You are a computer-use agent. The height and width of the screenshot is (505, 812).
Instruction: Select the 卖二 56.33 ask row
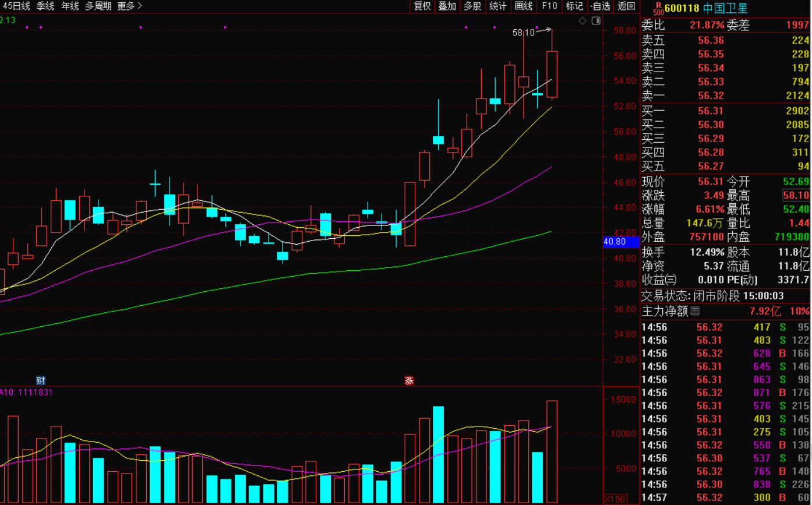coord(726,82)
